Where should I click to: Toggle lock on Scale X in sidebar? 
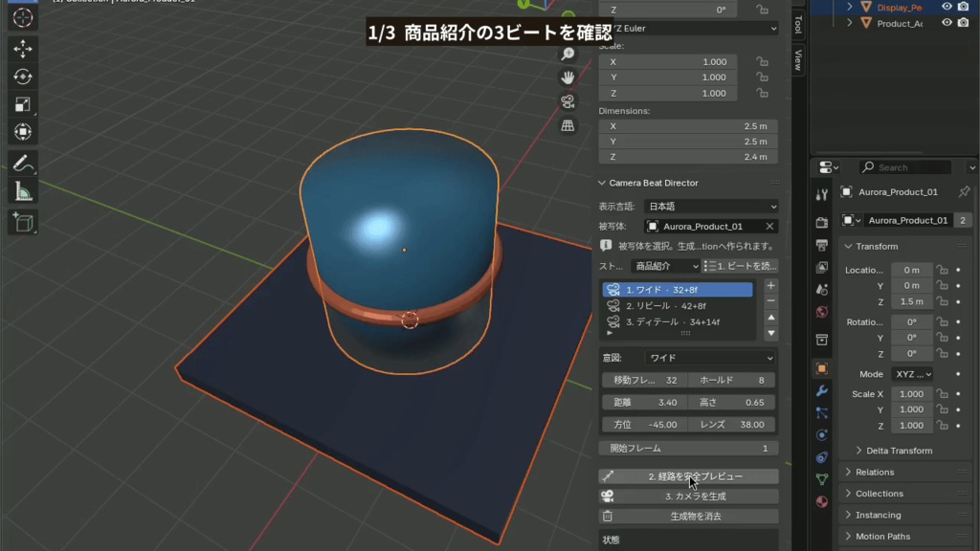(762, 62)
